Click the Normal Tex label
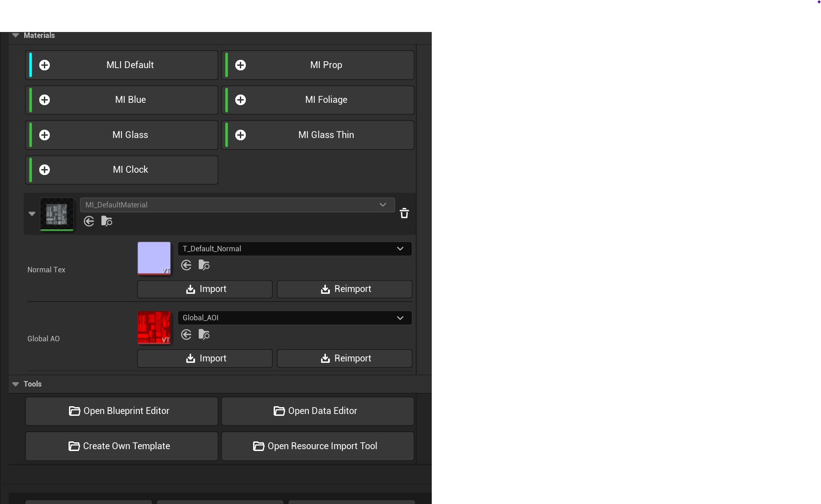The height and width of the screenshot is (504, 821). tap(46, 270)
